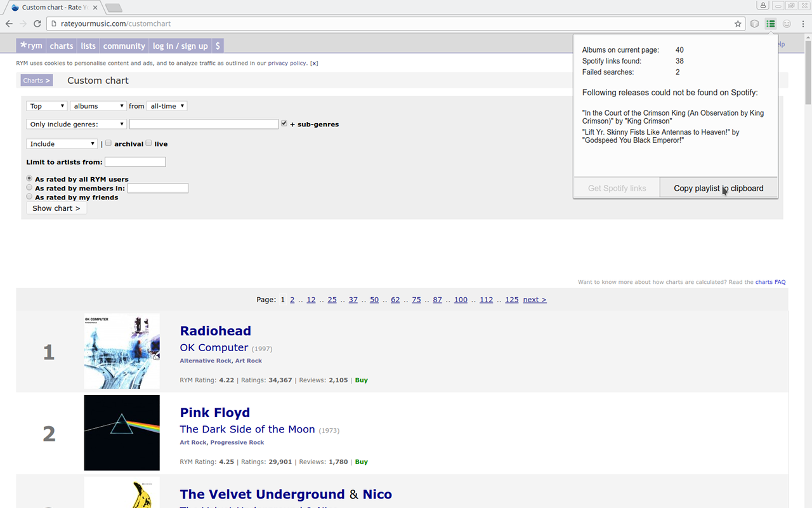812x508 pixels.
Task: Open the Chrome user profile icon
Action: coord(763,6)
